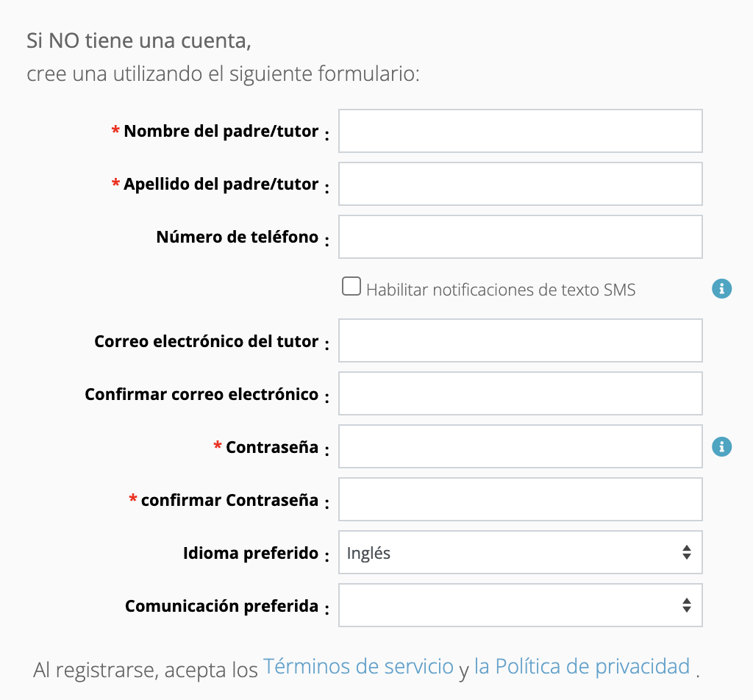The width and height of the screenshot is (753, 700).
Task: Click the Idioma preferido up-down arrows
Action: pyautogui.click(x=686, y=552)
